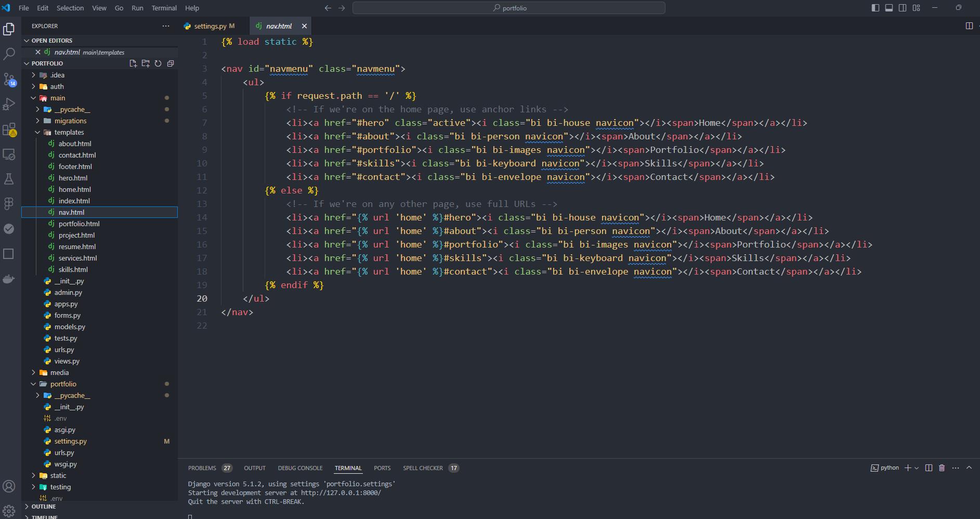The width and height of the screenshot is (980, 519).
Task: Open the Explorer view in activity bar
Action: 9,29
